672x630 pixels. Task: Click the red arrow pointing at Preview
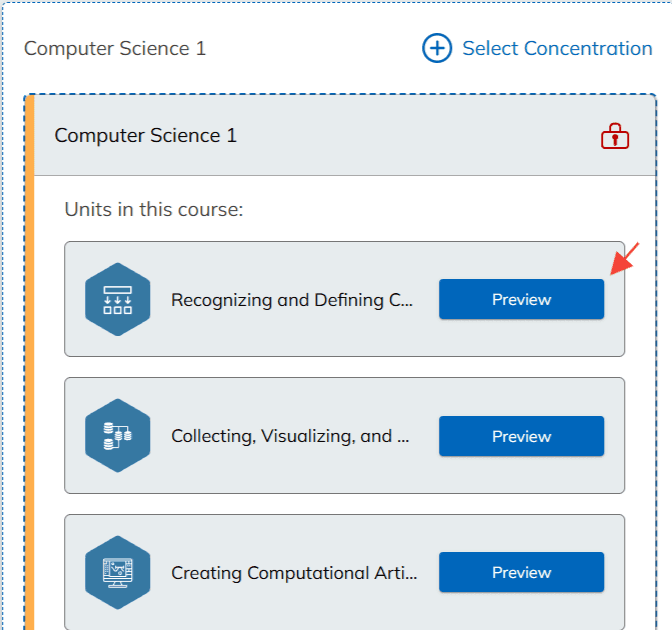tap(624, 258)
